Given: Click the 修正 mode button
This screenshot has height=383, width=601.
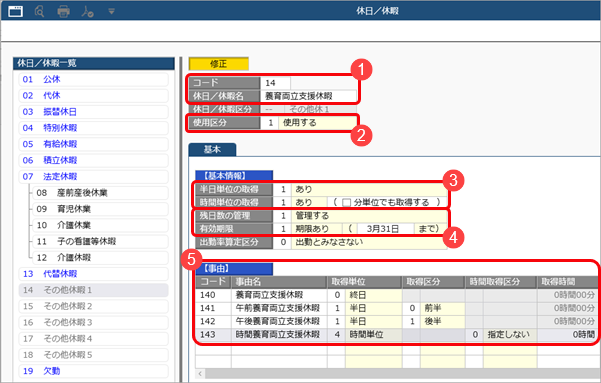Looking at the screenshot, I should click(x=218, y=64).
